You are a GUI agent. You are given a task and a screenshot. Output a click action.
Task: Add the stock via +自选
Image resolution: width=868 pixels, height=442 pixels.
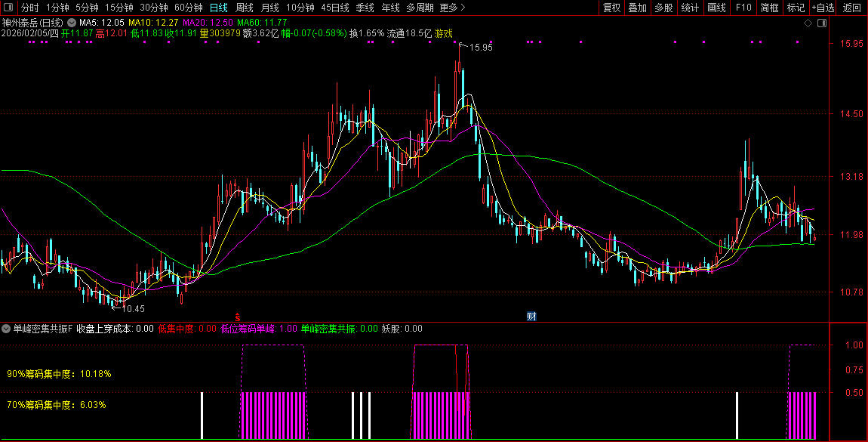(823, 8)
